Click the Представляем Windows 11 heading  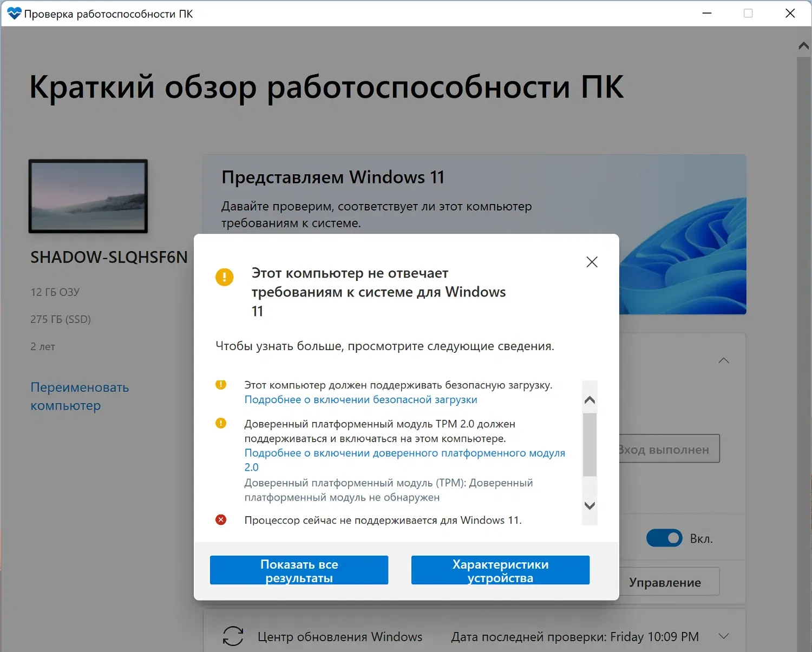point(333,177)
